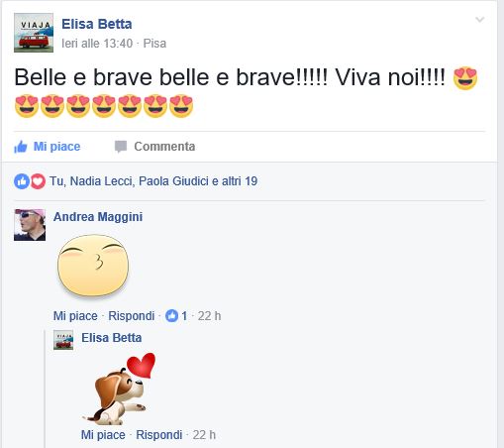Click like count icon on Andrea's comment
Image resolution: width=504 pixels, height=448 pixels.
click(x=171, y=316)
